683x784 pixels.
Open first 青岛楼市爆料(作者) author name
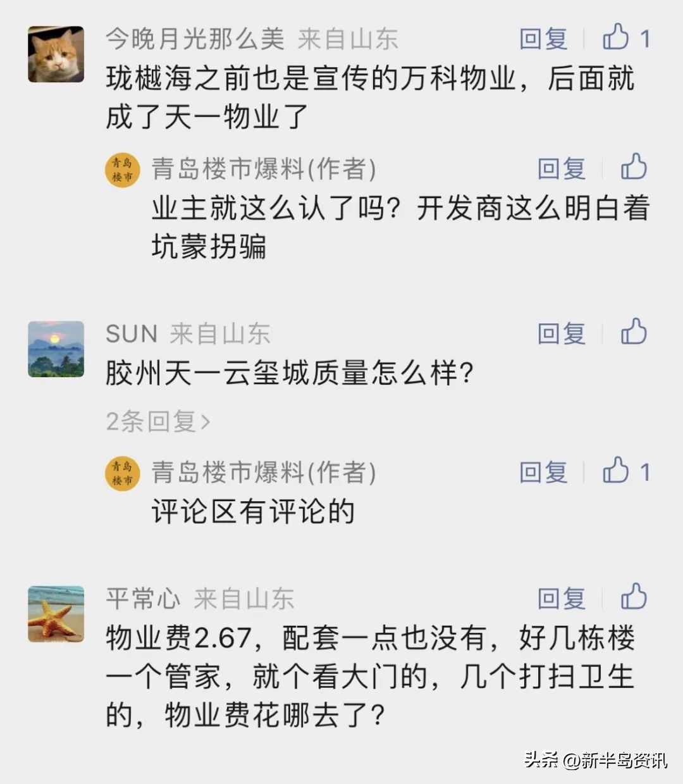point(263,168)
